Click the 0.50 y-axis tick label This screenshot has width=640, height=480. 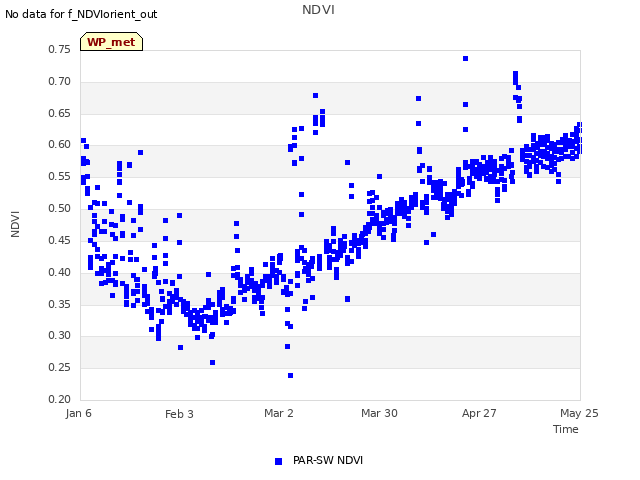click(x=60, y=208)
